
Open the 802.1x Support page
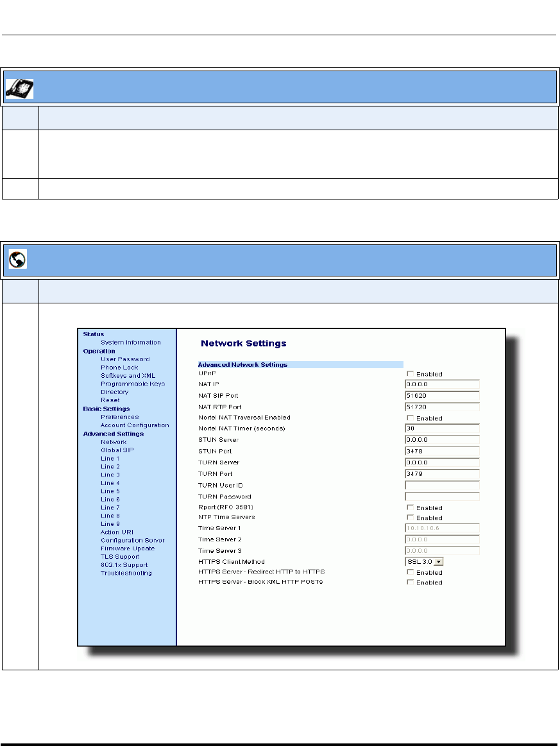coord(124,565)
